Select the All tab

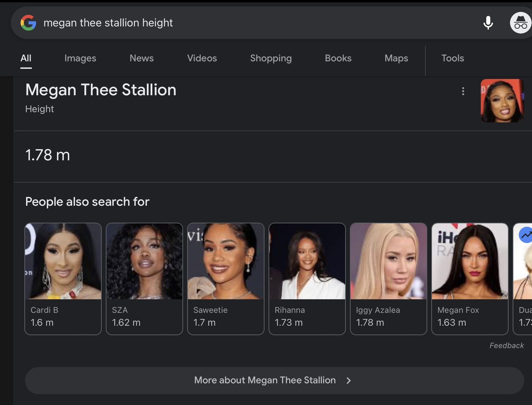pyautogui.click(x=26, y=58)
